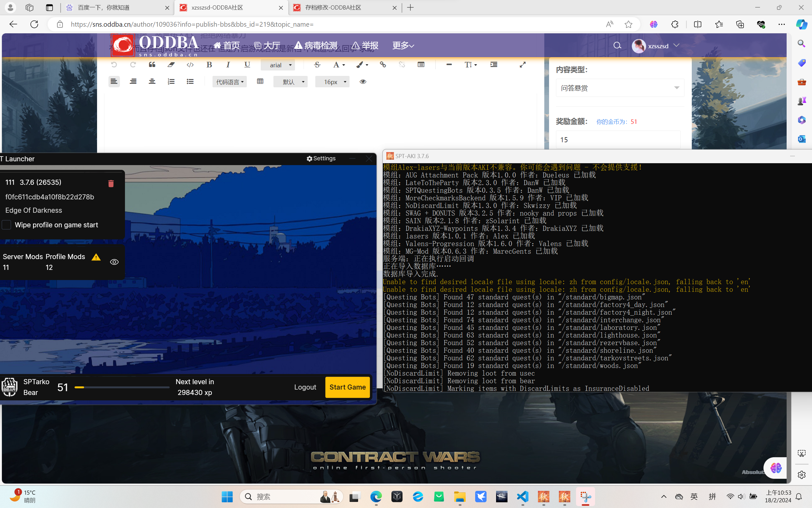Open Settings in the SPT Launcher
The image size is (812, 508).
321,158
